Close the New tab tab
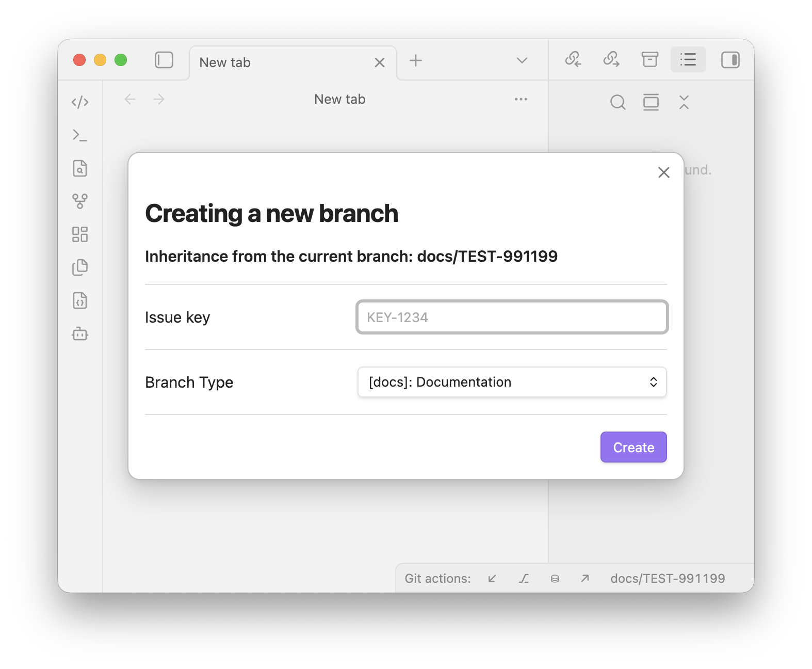Image resolution: width=812 pixels, height=669 pixels. point(380,62)
